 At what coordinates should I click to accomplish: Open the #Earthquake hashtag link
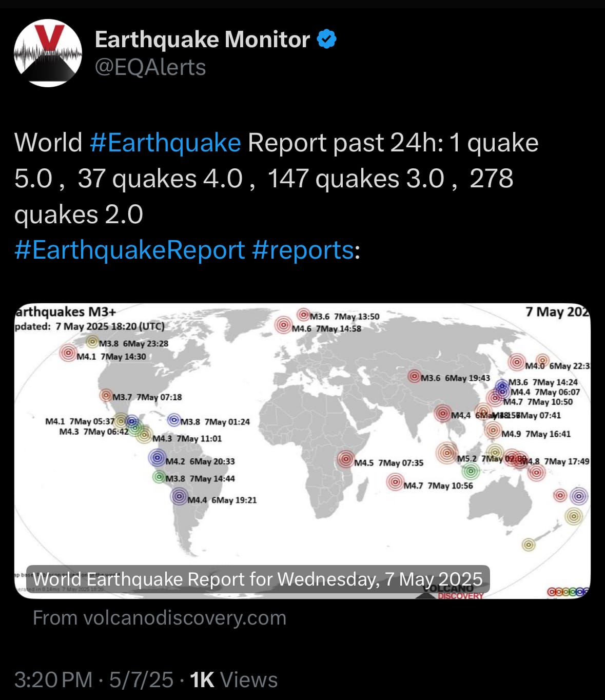[x=165, y=143]
